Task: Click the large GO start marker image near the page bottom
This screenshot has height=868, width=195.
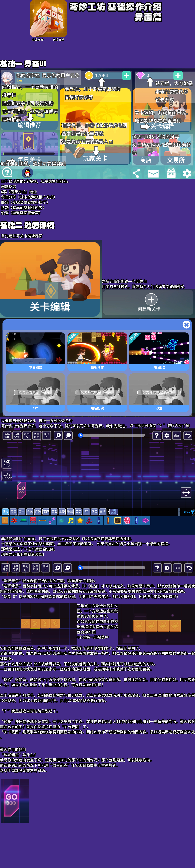Action: coord(12,801)
